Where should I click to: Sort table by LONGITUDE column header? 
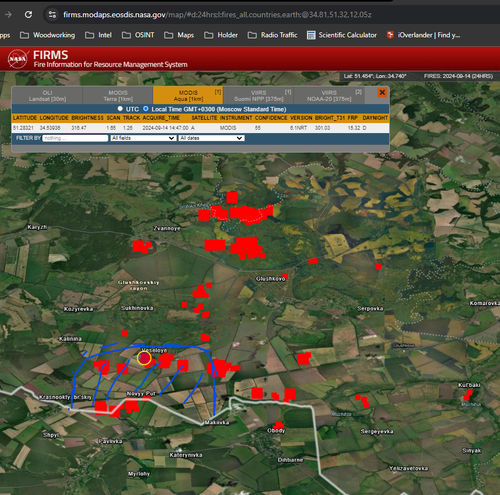(54, 118)
